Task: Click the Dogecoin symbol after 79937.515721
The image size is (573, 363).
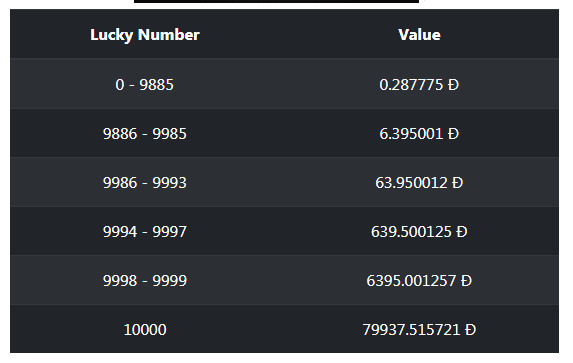Action: pos(471,330)
